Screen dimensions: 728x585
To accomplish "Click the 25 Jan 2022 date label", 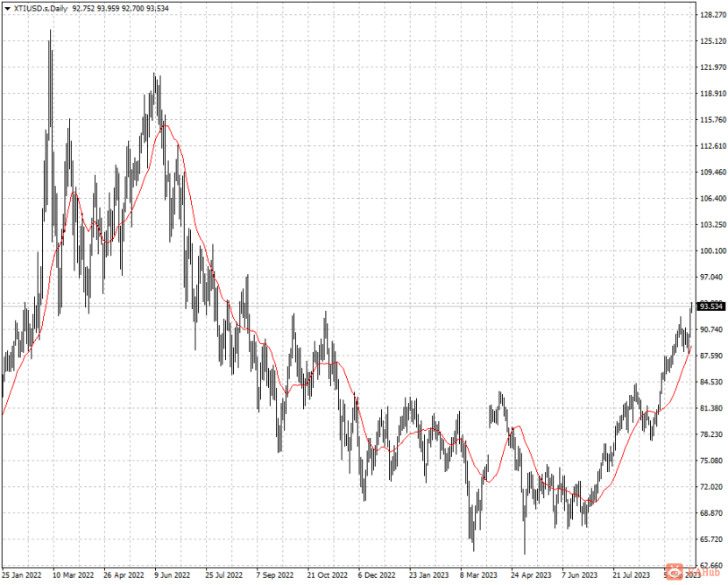I will pyautogui.click(x=22, y=575).
